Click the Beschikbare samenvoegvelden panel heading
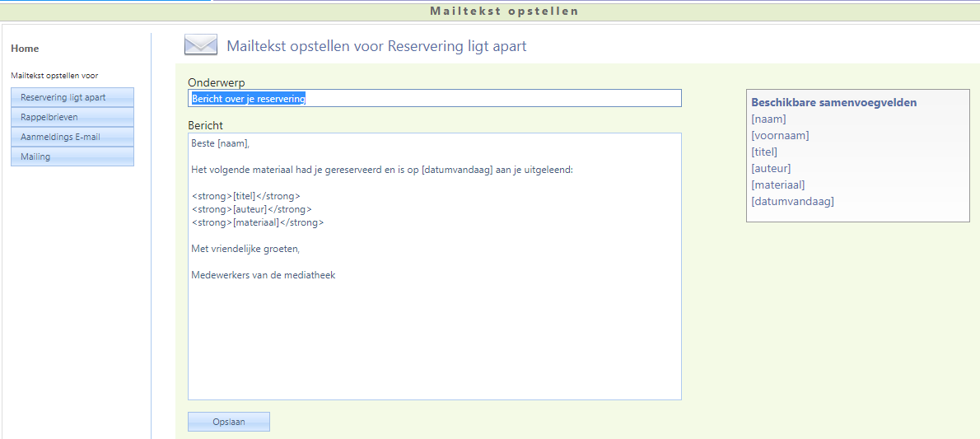Screen dimensions: 980x439 (x=833, y=103)
